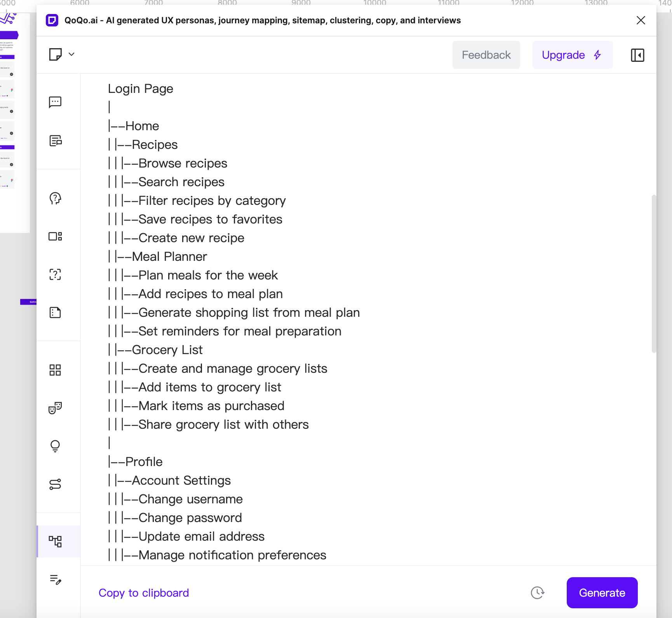Open the document text sidebar icon

pyautogui.click(x=55, y=141)
